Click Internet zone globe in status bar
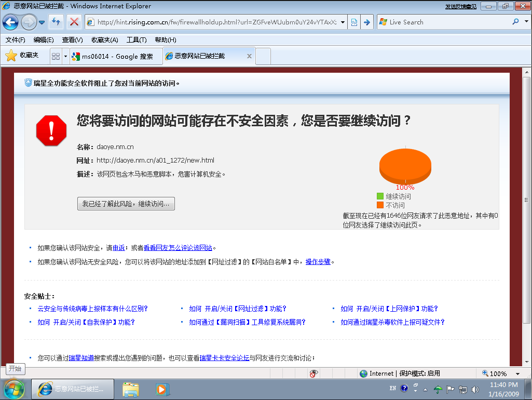 364,374
